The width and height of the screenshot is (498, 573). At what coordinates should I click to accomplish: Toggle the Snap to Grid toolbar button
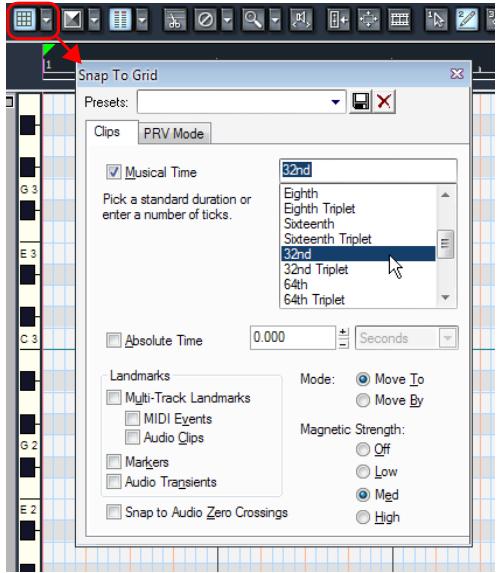click(x=24, y=19)
